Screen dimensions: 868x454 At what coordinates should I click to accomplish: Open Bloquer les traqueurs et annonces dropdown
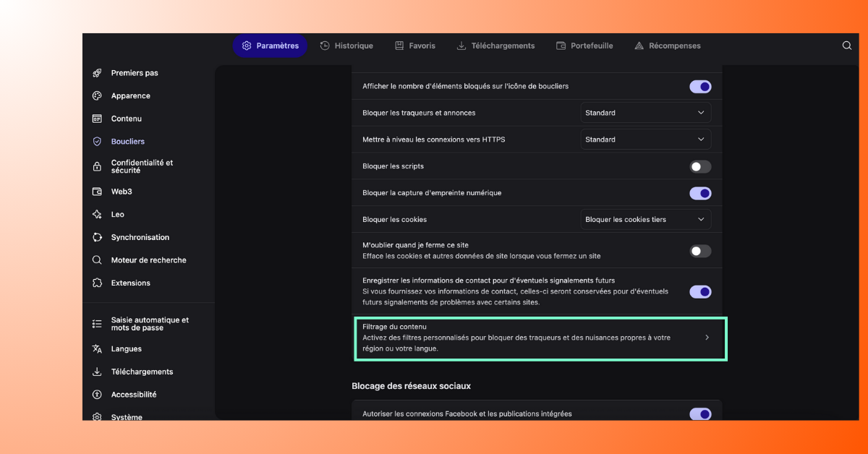pyautogui.click(x=645, y=113)
